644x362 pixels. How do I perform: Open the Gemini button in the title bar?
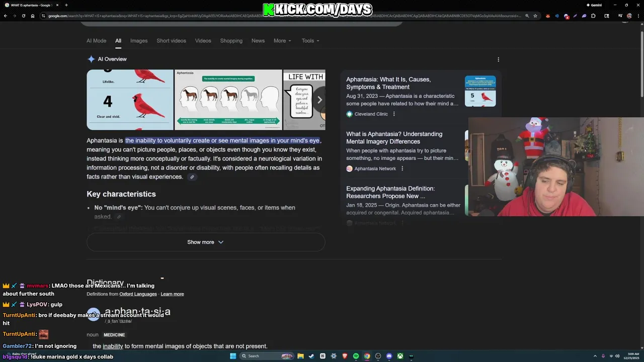[x=594, y=5]
